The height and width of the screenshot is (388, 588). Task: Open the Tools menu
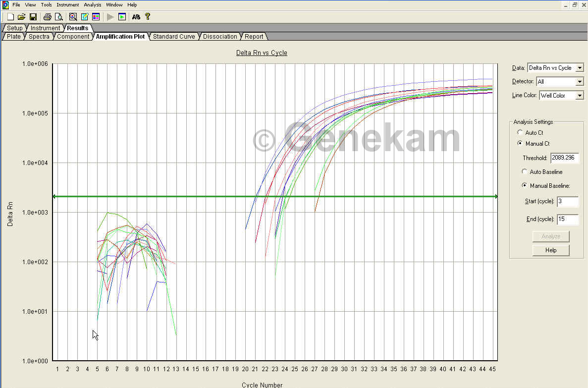coord(46,5)
